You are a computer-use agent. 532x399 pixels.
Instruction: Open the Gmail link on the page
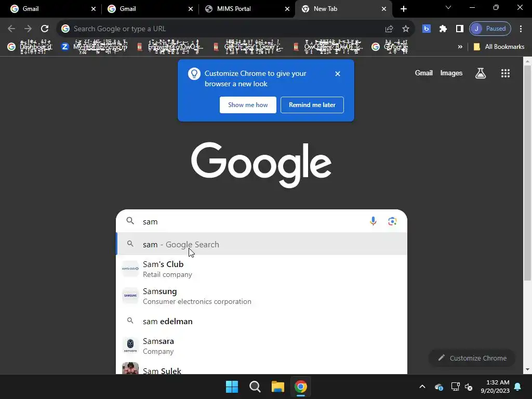pyautogui.click(x=423, y=73)
